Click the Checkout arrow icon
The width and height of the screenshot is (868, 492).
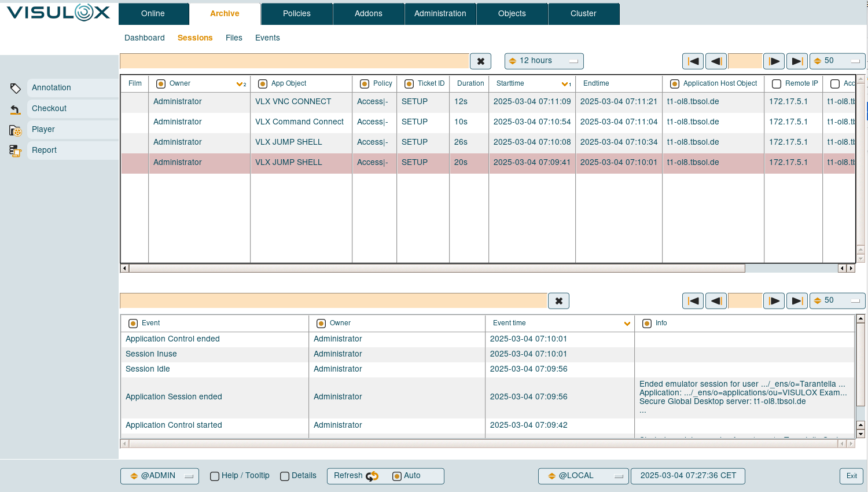pyautogui.click(x=16, y=109)
